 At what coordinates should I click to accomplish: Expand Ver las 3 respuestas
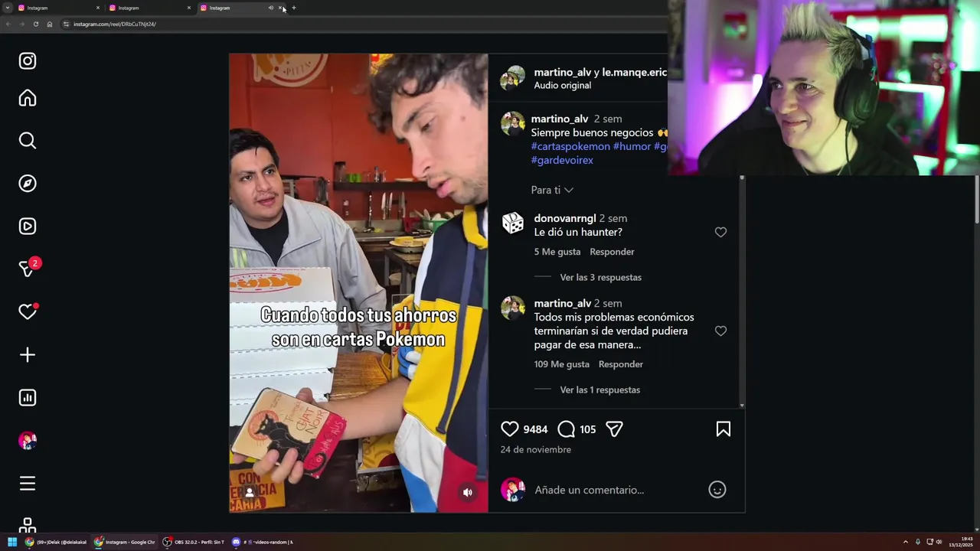tap(601, 277)
